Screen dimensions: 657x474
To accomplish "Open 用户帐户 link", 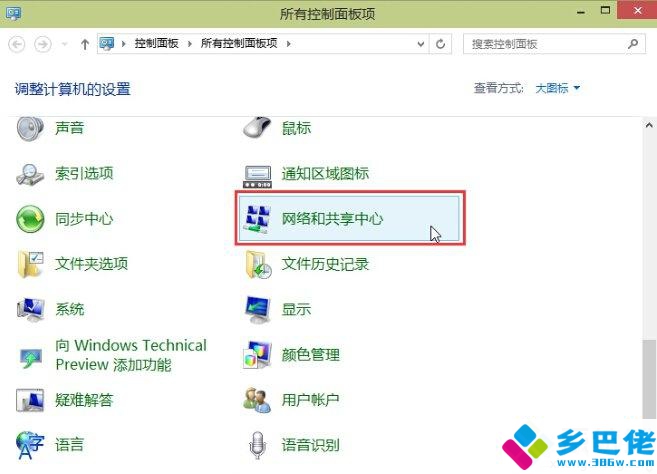I will click(x=310, y=400).
